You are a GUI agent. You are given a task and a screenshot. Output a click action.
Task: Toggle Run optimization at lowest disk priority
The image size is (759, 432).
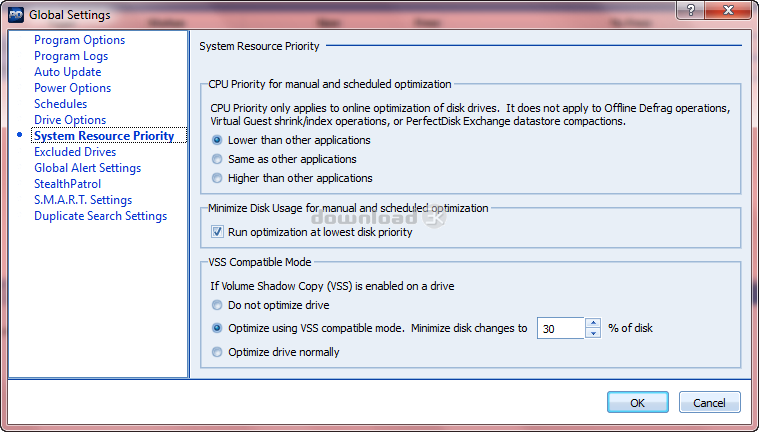point(218,233)
